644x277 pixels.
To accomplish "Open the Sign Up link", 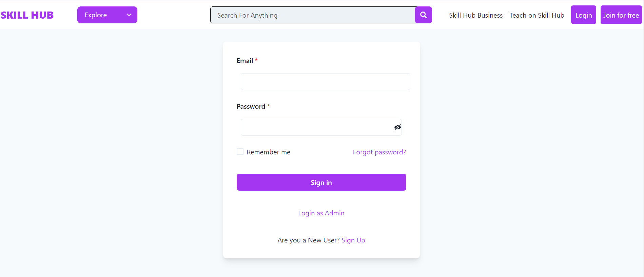I will [353, 240].
